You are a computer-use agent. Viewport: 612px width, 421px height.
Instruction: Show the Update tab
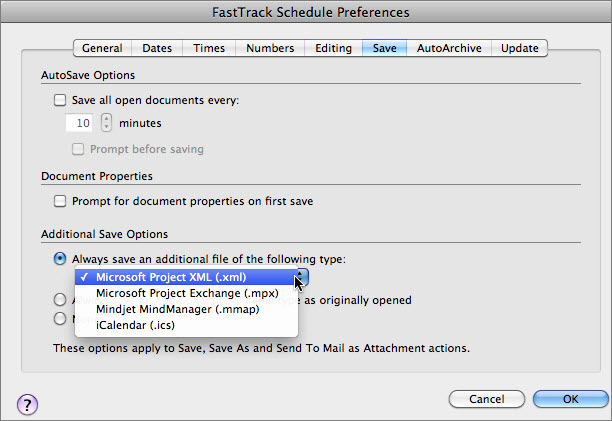pos(519,48)
